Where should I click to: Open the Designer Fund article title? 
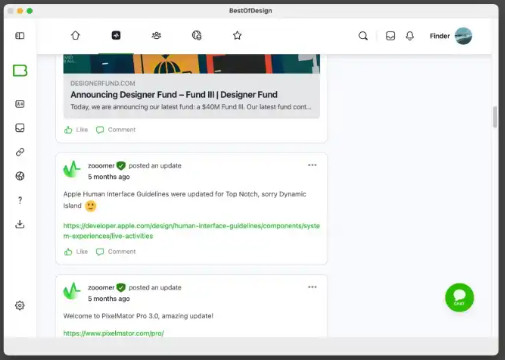click(174, 95)
